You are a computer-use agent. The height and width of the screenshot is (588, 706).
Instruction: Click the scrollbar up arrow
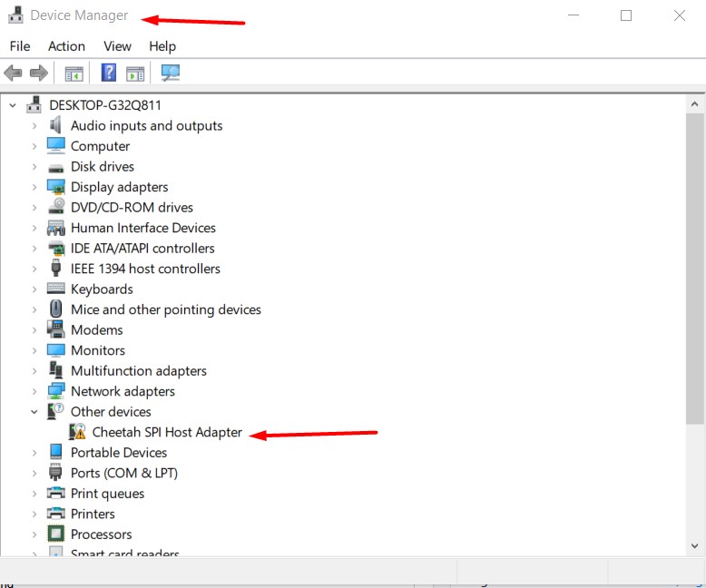[x=694, y=104]
